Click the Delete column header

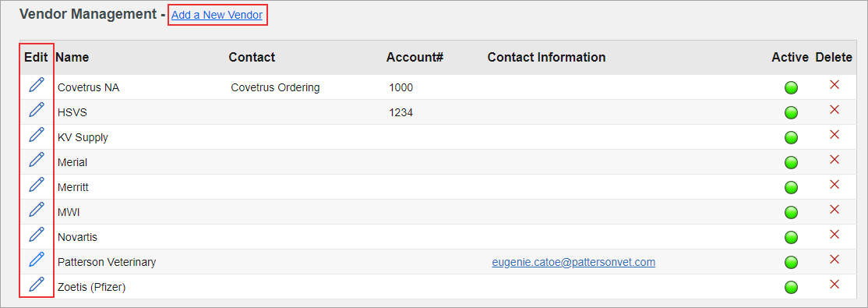point(834,57)
